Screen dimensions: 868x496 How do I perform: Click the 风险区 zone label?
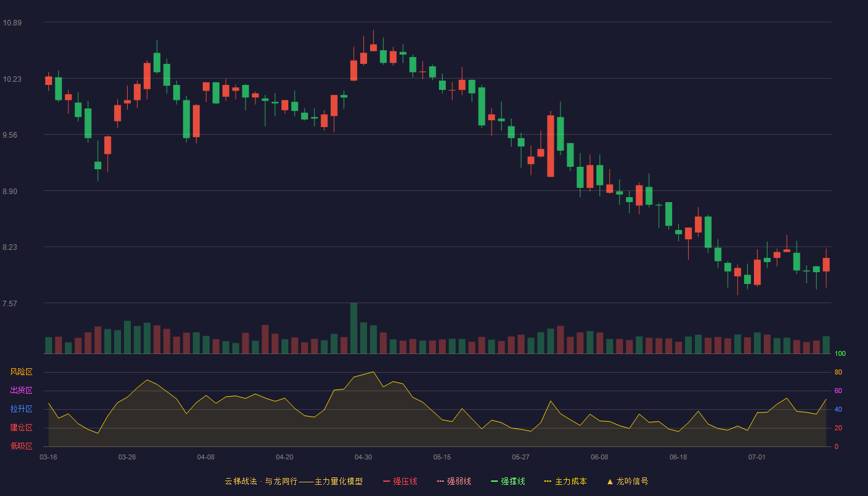21,372
